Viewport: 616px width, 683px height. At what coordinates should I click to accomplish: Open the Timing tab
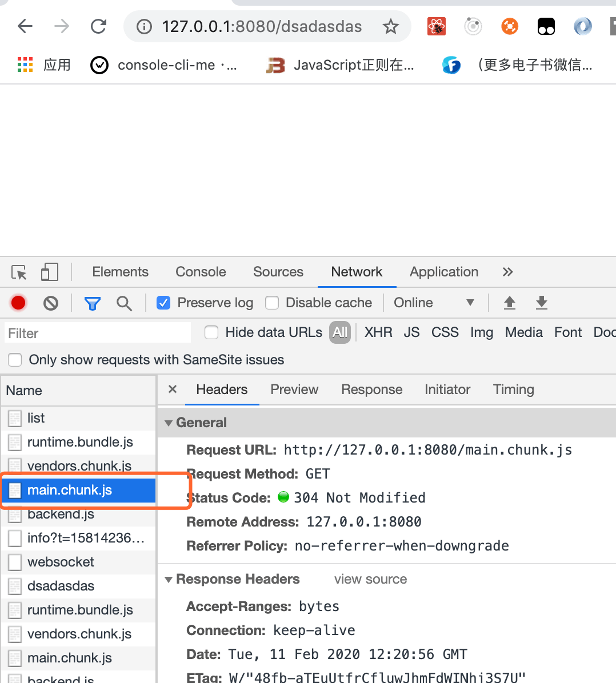[x=513, y=389]
